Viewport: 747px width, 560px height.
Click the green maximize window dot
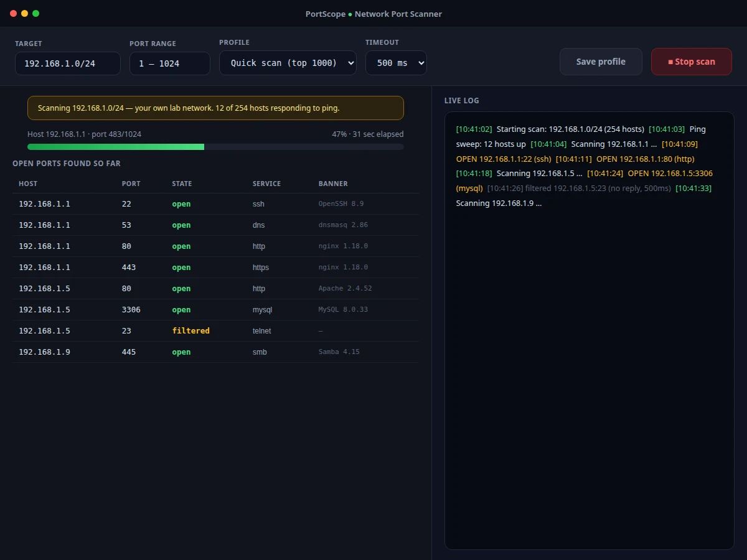(x=36, y=13)
